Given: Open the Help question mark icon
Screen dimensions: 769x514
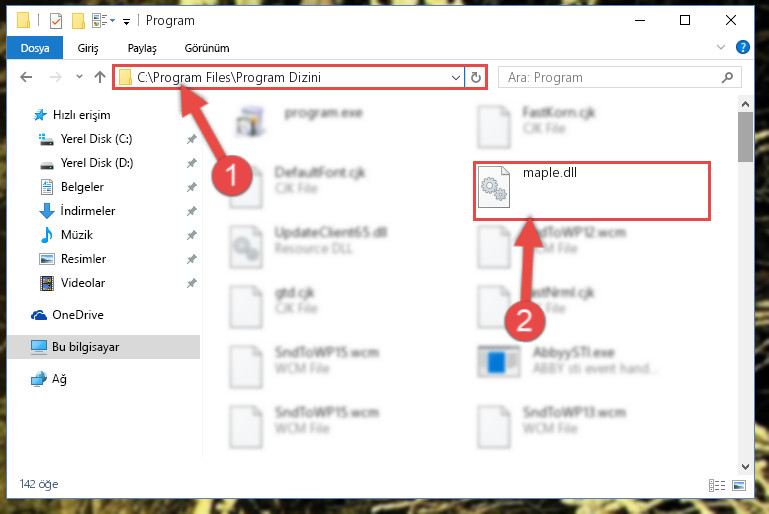Looking at the screenshot, I should pos(743,47).
